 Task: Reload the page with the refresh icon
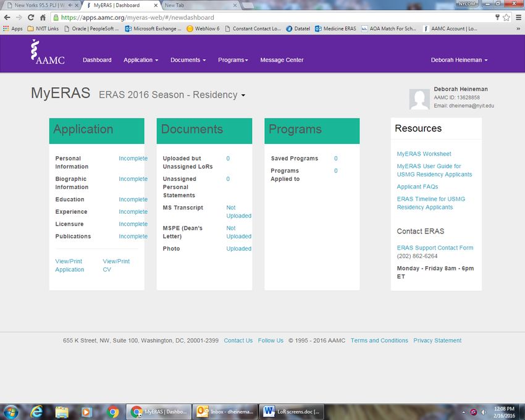(31, 17)
